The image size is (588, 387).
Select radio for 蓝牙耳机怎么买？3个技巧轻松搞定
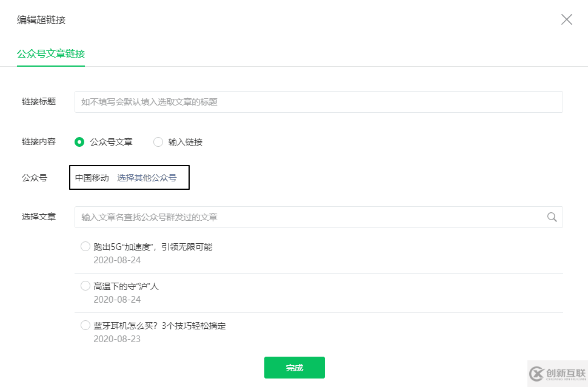tap(85, 325)
